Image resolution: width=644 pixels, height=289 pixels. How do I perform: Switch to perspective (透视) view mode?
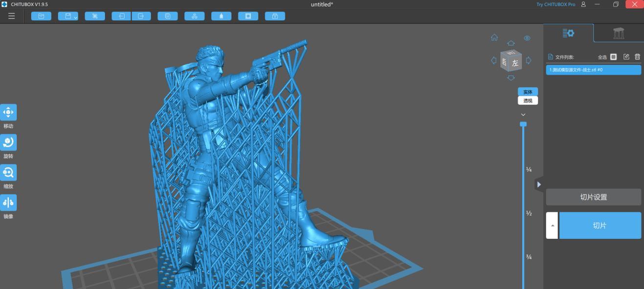coord(528,101)
